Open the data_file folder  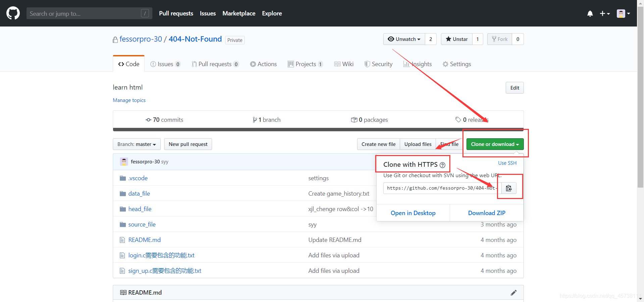click(x=139, y=194)
